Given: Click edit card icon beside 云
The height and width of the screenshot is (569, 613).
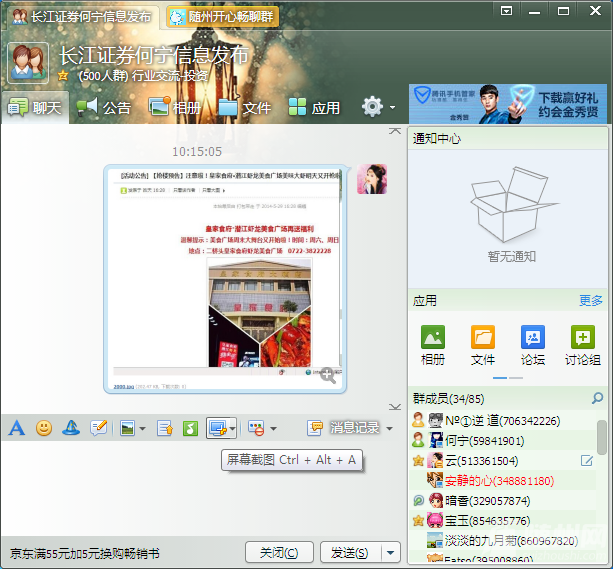Looking at the screenshot, I should (x=587, y=461).
